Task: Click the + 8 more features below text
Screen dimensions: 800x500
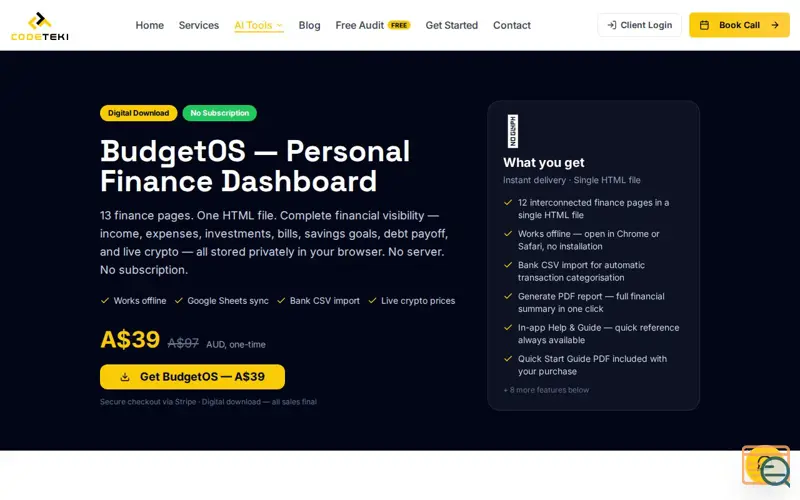Action: pyautogui.click(x=546, y=390)
